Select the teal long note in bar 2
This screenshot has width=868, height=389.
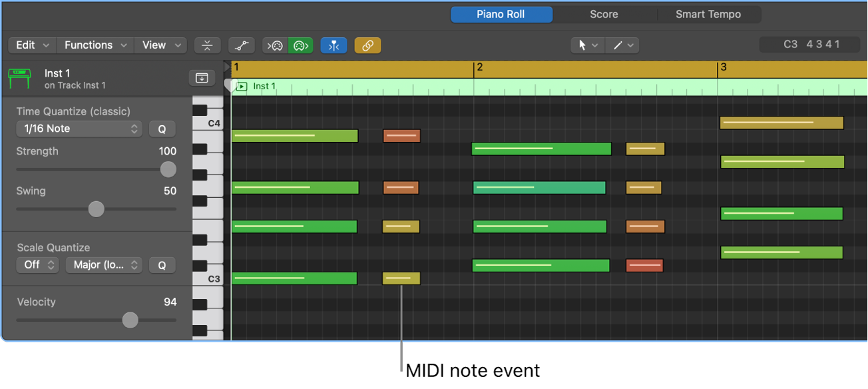(x=540, y=188)
